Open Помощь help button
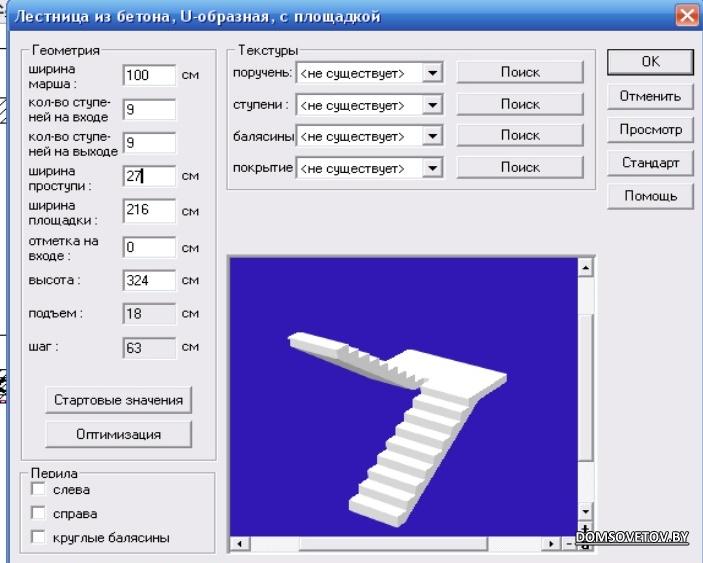Image resolution: width=703 pixels, height=563 pixels. [650, 196]
